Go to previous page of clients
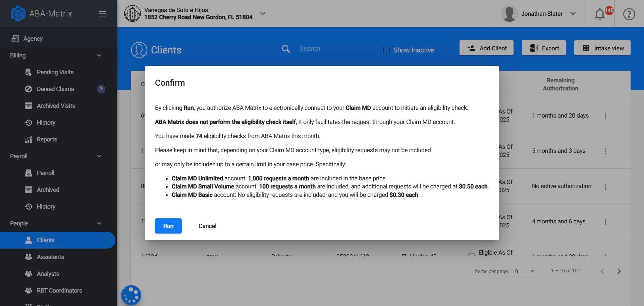Screen dimensions: 644x306 (602, 271)
